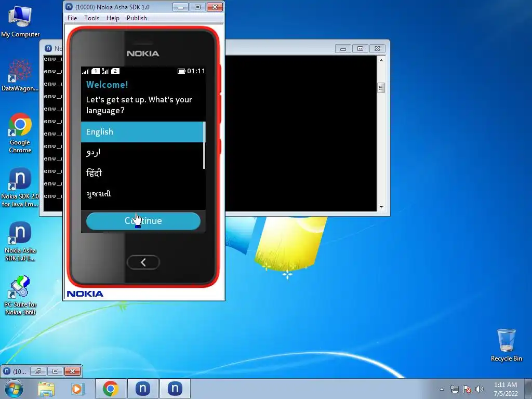Viewport: 532px width, 399px height.
Task: Show hidden system tray icons
Action: tap(442, 389)
